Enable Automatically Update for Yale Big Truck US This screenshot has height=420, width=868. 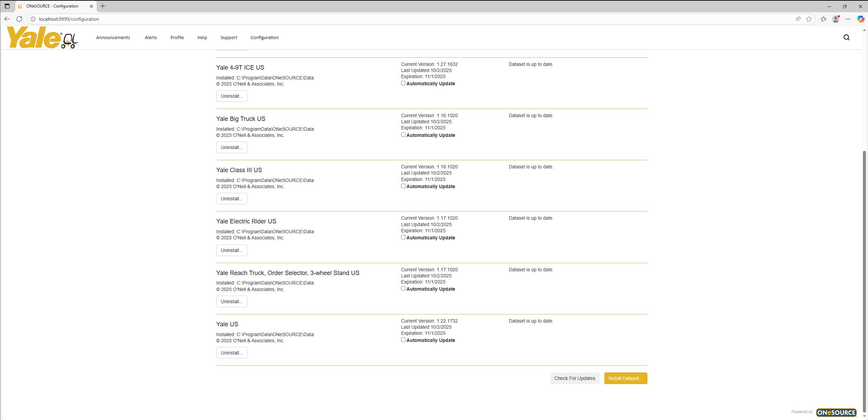tap(403, 134)
